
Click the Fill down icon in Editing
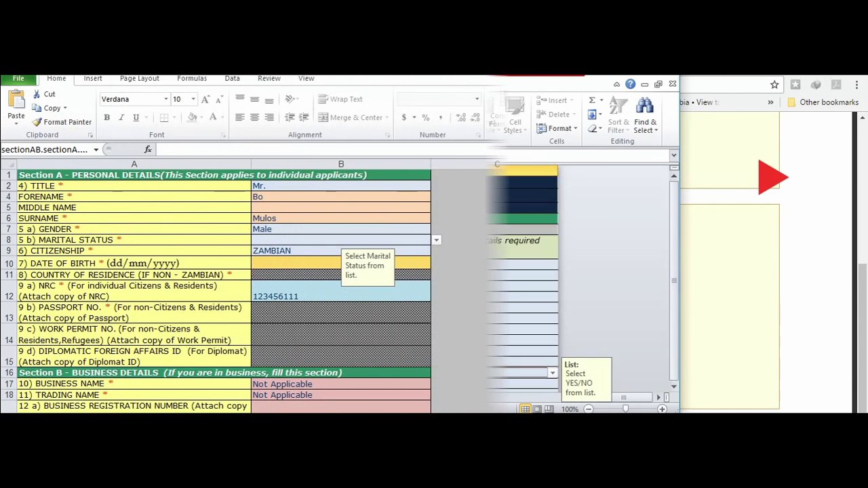click(592, 115)
